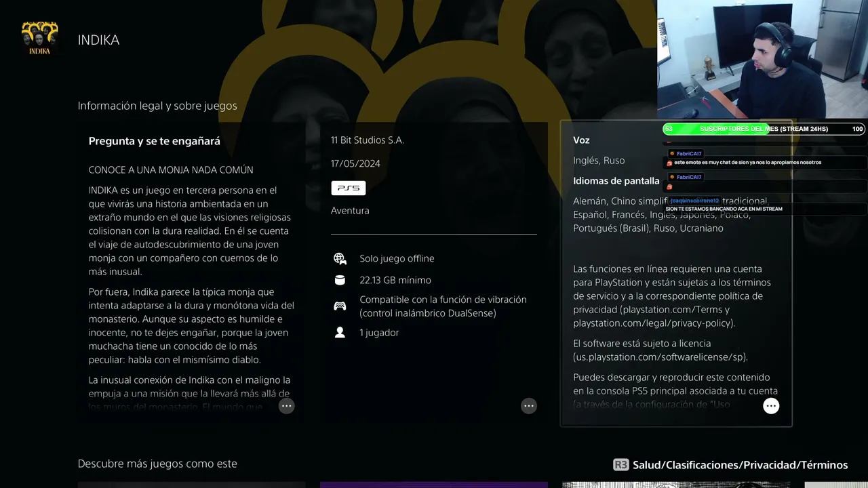Click the Solo juego offline text

(397, 258)
